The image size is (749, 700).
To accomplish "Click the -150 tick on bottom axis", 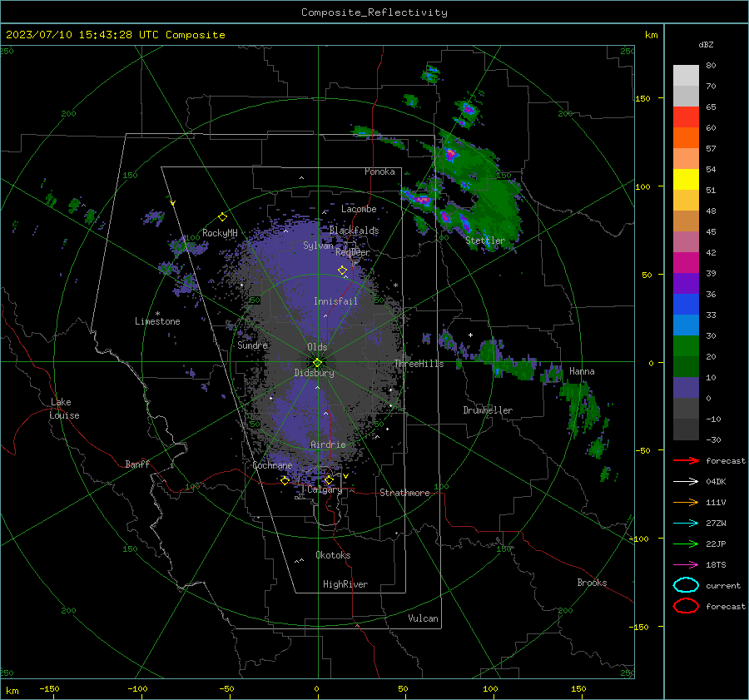I will (49, 689).
